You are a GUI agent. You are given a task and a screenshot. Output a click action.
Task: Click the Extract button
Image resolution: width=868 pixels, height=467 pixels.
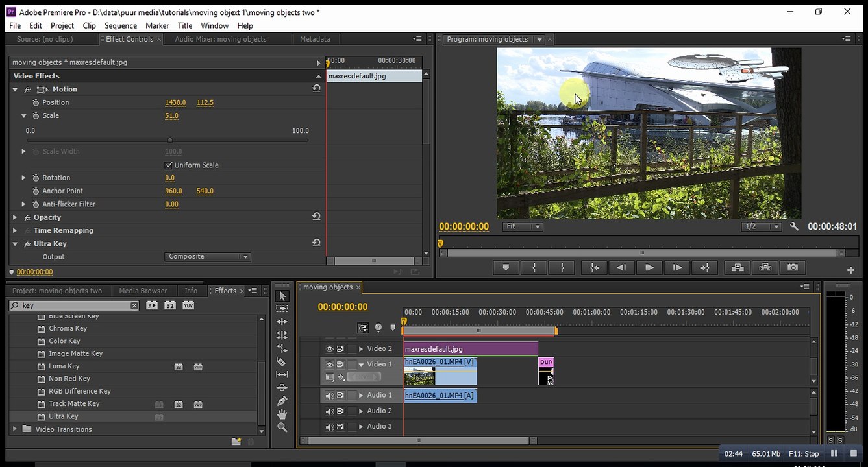coord(765,267)
